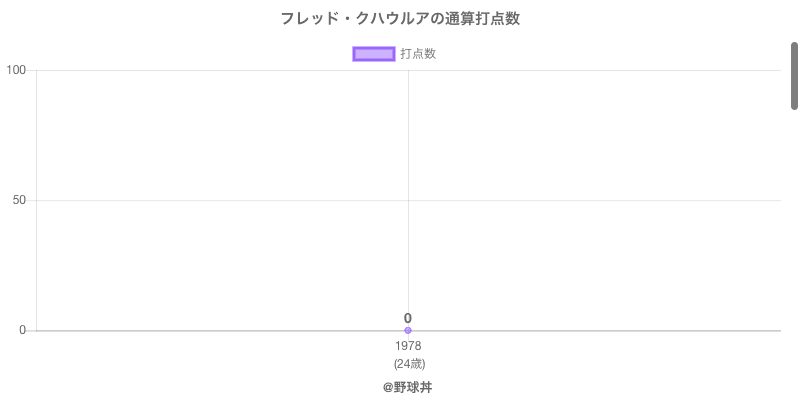Click the 50 y-axis tick label

[x=19, y=200]
